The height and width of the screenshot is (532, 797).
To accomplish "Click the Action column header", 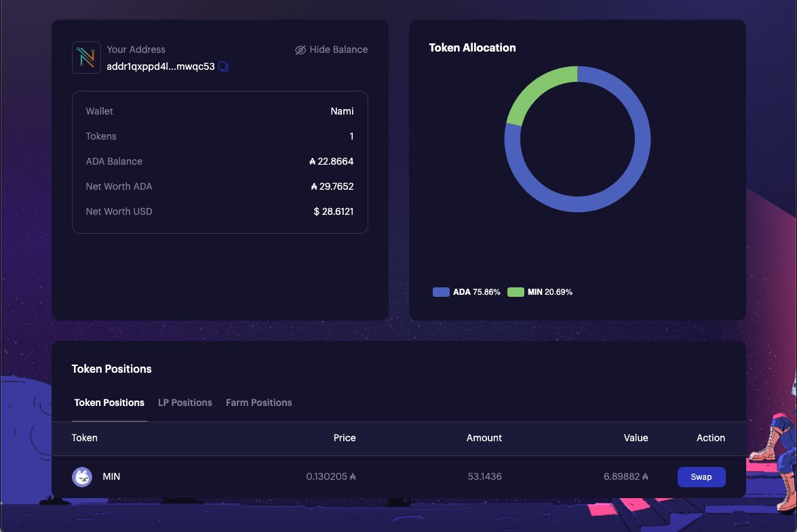I will 711,438.
